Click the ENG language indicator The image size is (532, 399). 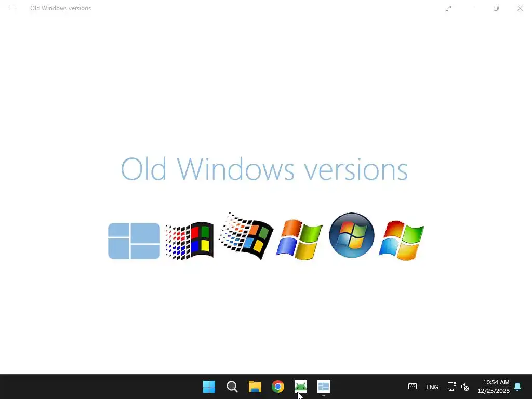pyautogui.click(x=432, y=387)
